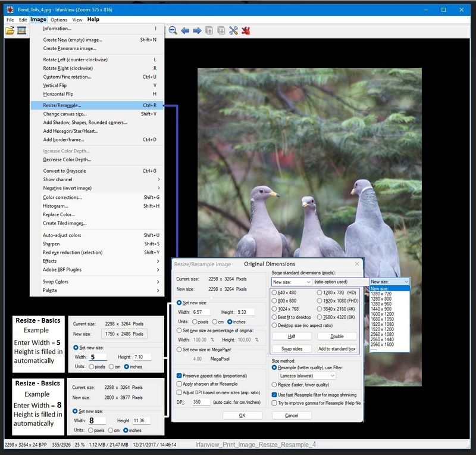Click the Zoom out magnifier icon

[x=173, y=30]
